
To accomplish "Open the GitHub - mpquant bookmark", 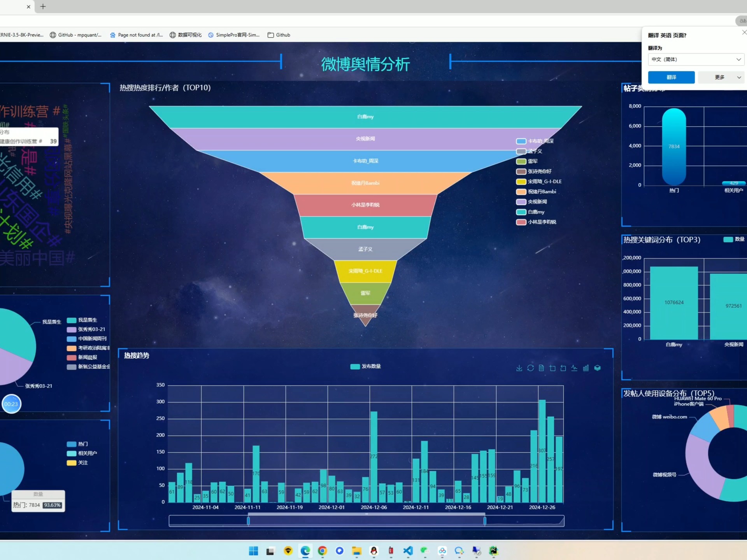I will (x=75, y=35).
